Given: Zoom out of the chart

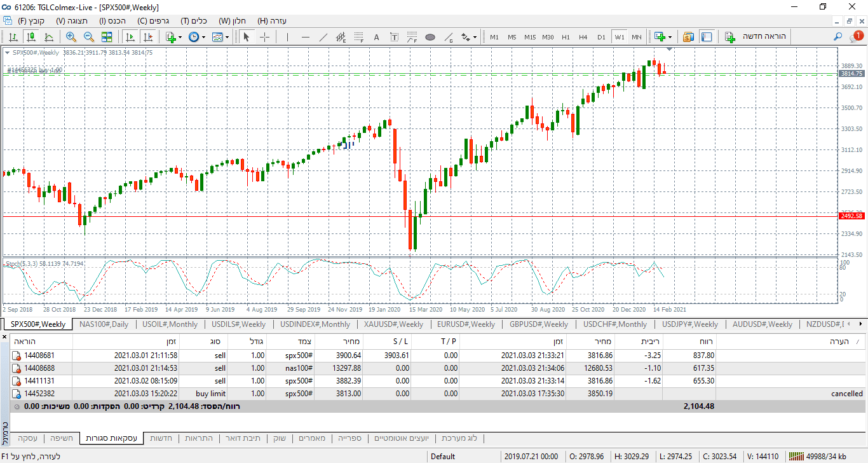Looking at the screenshot, I should (89, 37).
